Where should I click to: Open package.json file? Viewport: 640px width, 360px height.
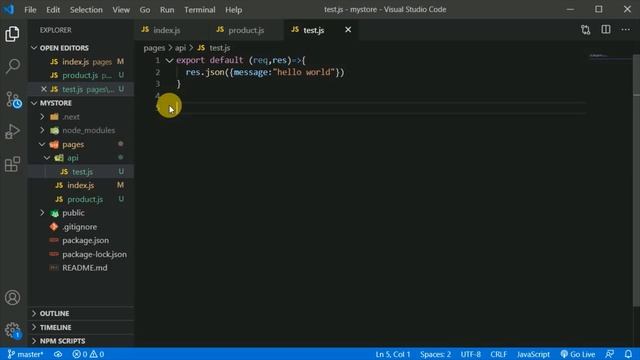tap(81, 240)
